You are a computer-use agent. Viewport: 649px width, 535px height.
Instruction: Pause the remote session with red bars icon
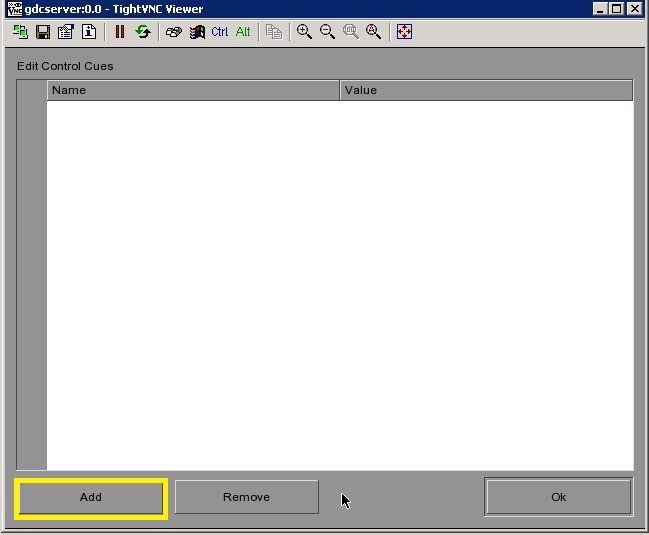click(x=120, y=32)
